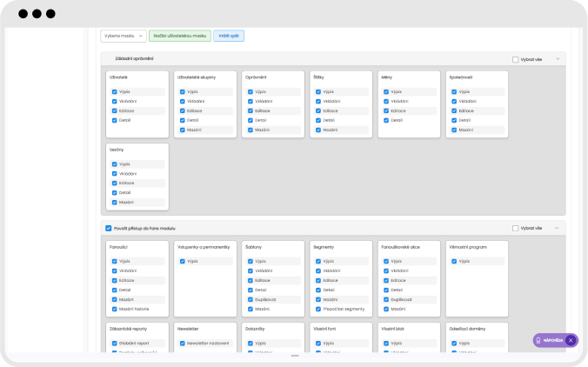Uncheck Vkládání in Uživatelé card
This screenshot has width=588, height=367.
point(114,101)
